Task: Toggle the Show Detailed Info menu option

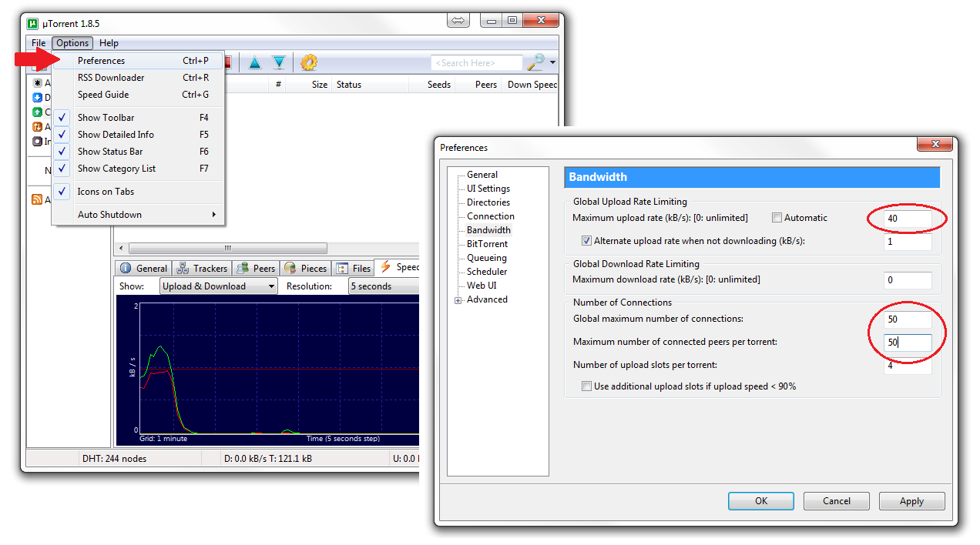Action: point(139,135)
